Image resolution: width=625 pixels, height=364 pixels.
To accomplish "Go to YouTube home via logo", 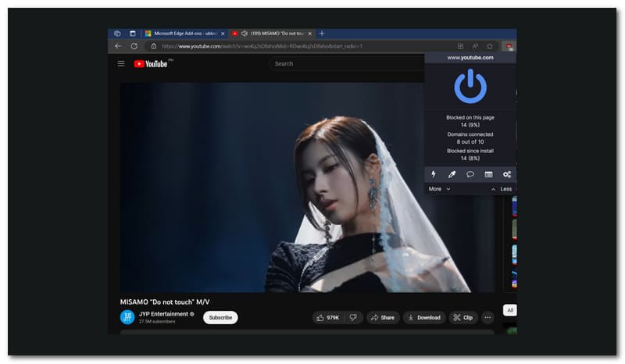I will click(x=151, y=64).
